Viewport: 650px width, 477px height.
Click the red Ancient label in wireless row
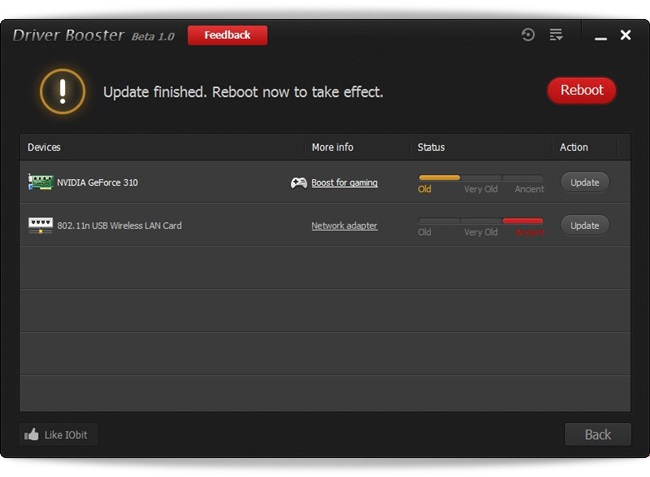pyautogui.click(x=529, y=232)
